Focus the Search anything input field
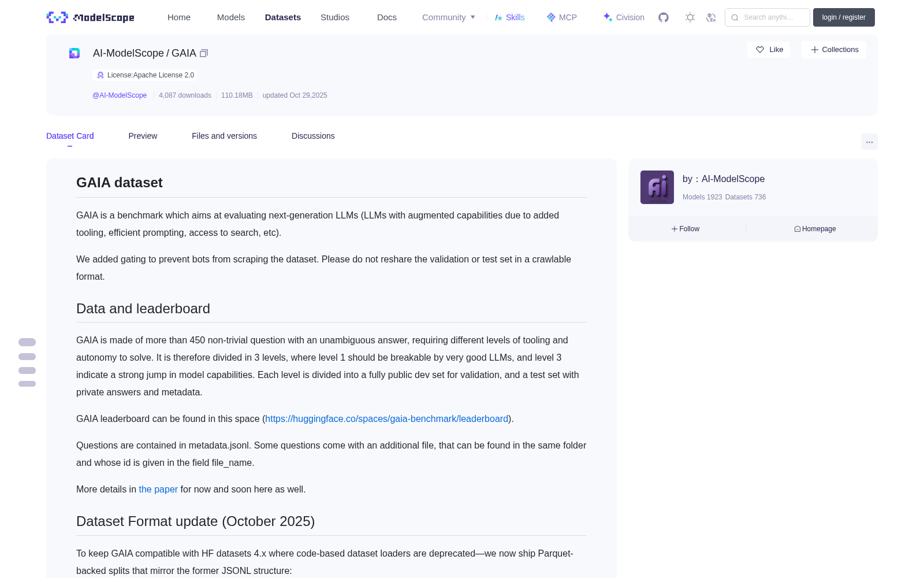This screenshot has width=924, height=578. pyautogui.click(x=767, y=17)
